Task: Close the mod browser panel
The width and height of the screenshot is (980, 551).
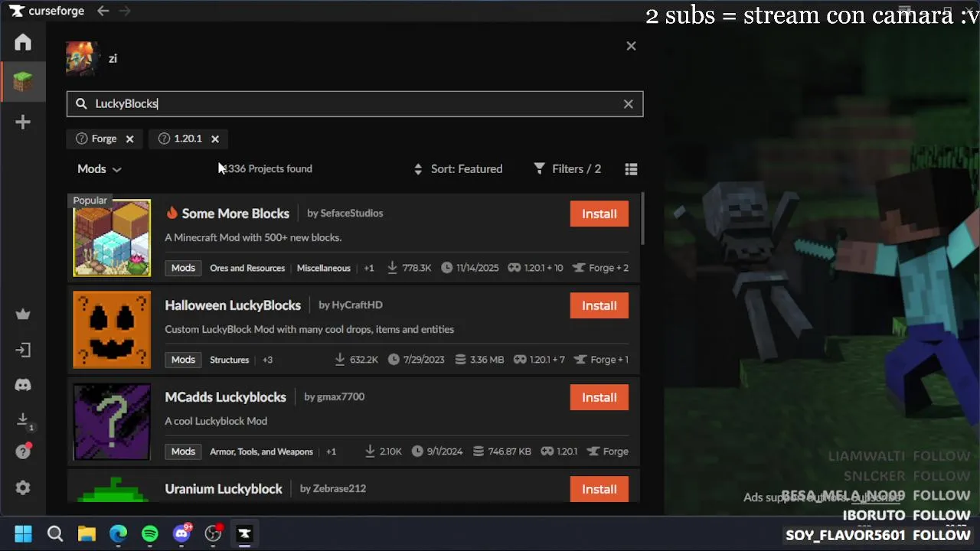Action: pos(631,46)
